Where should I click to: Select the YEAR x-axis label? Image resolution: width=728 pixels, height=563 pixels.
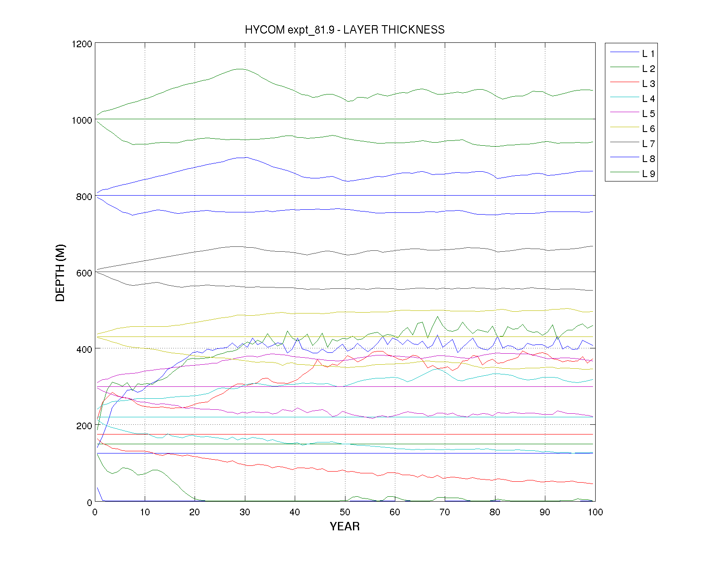pos(345,526)
